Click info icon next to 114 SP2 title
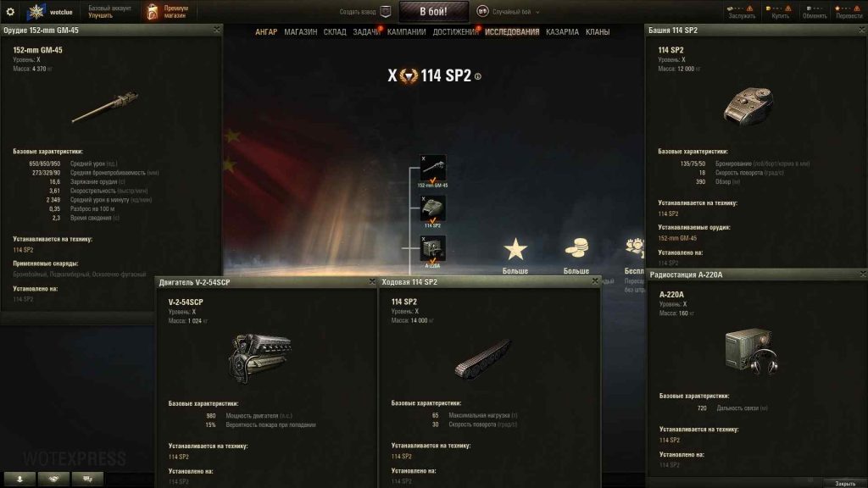Viewport: 868px width, 488px height. pyautogui.click(x=478, y=76)
